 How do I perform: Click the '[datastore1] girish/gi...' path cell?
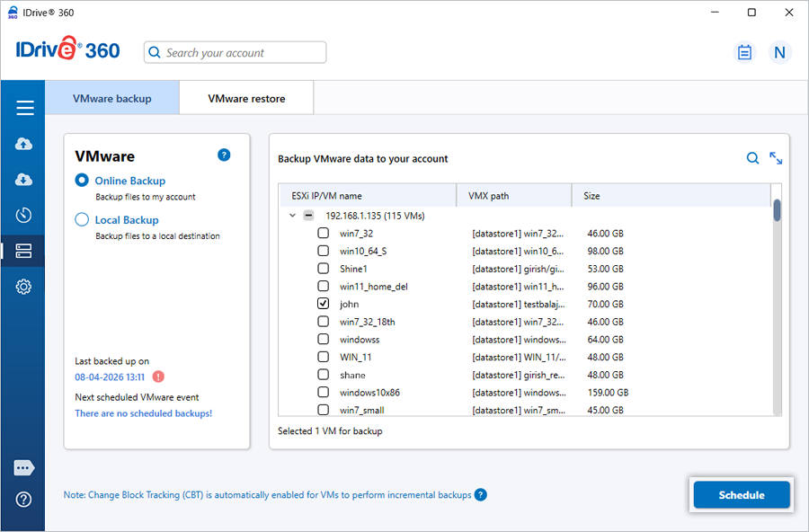coord(518,269)
